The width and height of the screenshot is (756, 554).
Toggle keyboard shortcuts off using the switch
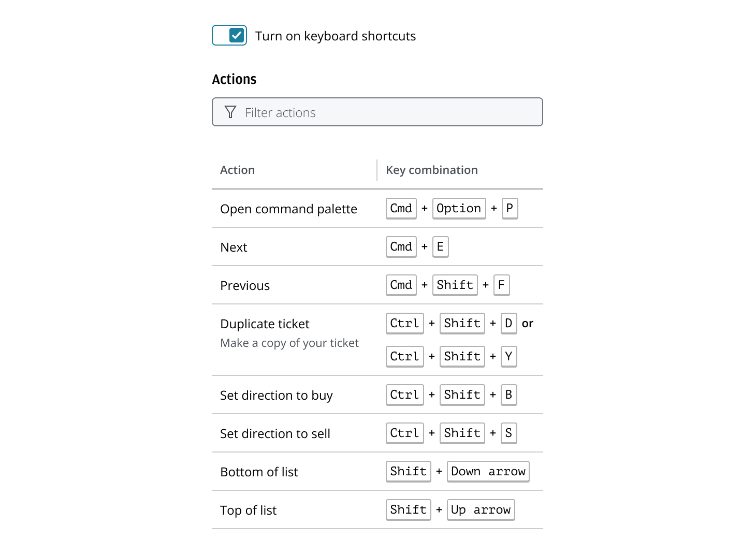tap(229, 35)
